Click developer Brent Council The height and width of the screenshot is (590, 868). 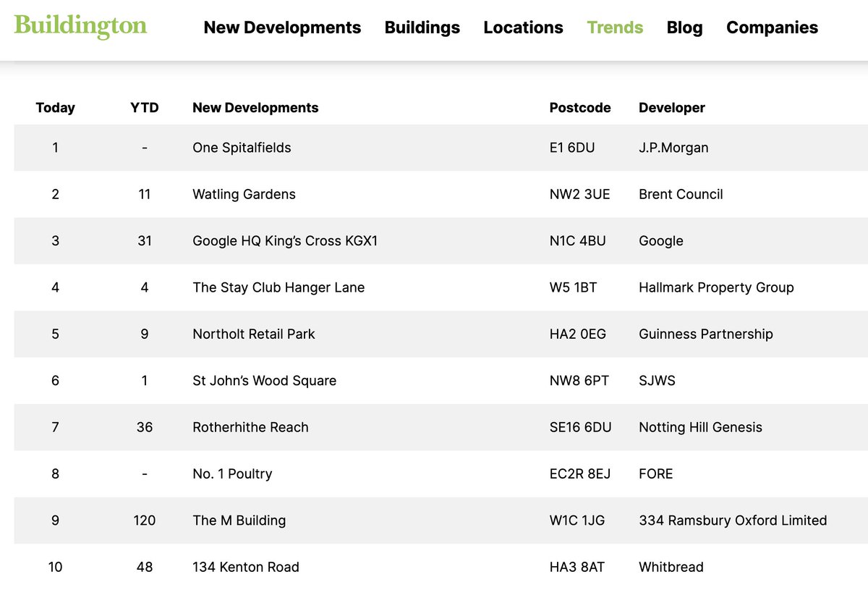pos(681,194)
